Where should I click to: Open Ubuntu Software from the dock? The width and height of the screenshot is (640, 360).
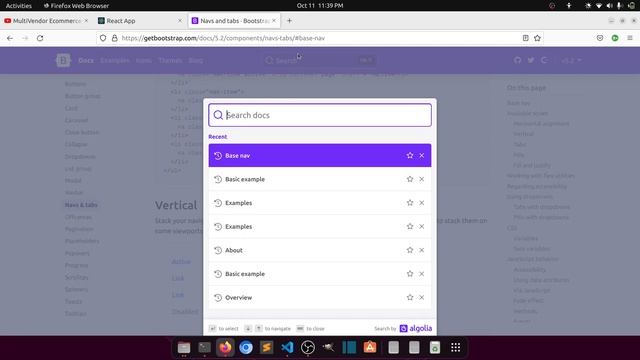coord(370,347)
